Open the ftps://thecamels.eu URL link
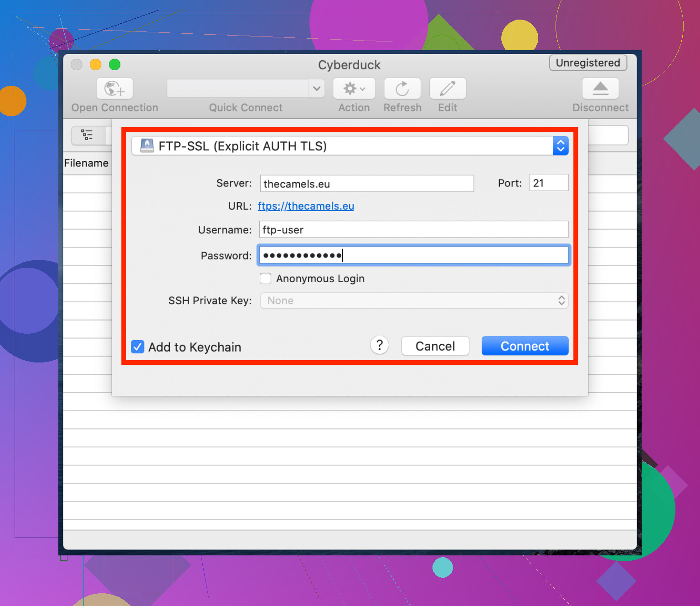 point(306,206)
